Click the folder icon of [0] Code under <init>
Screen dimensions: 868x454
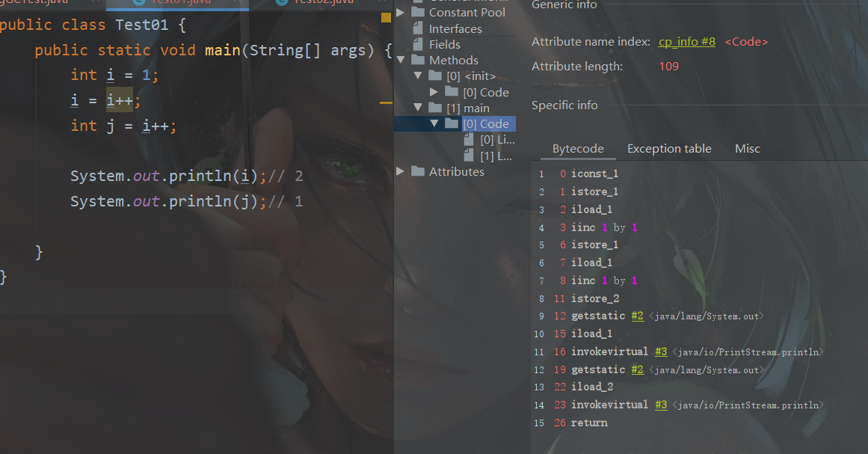click(x=452, y=92)
